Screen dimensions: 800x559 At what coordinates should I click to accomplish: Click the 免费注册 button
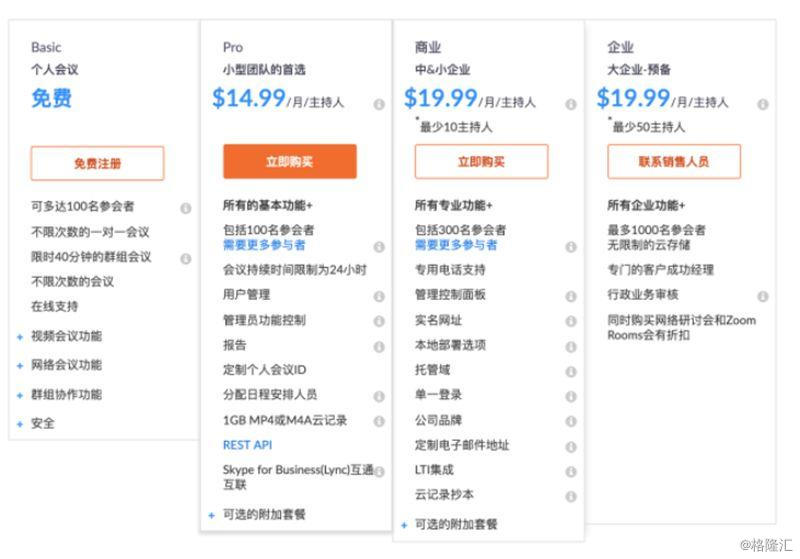(x=97, y=163)
